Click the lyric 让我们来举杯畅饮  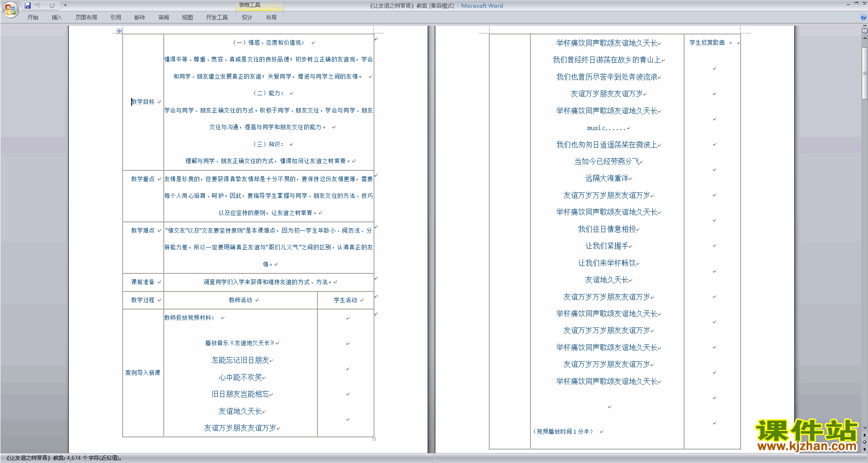[607, 263]
